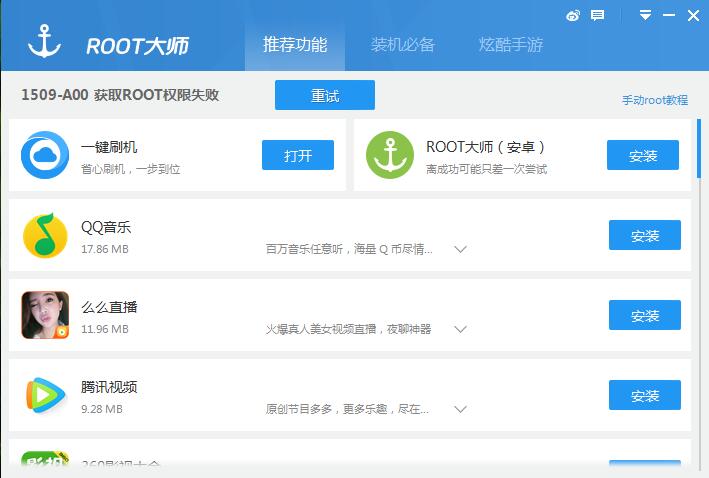Screen dimensions: 709x478
Task: Click the 腾讯视频 app icon
Action: [x=45, y=395]
